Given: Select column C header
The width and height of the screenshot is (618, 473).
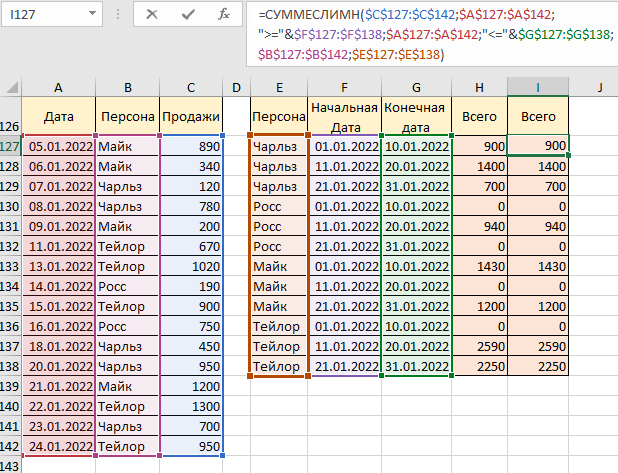Looking at the screenshot, I should [190, 88].
